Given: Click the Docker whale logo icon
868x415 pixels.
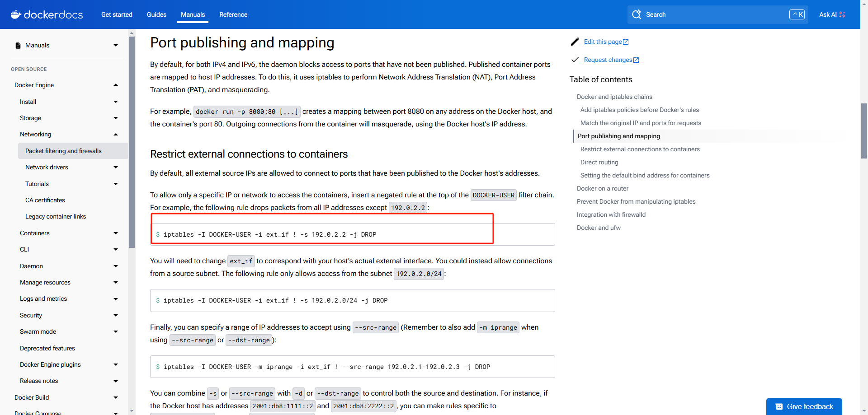Looking at the screenshot, I should point(16,14).
